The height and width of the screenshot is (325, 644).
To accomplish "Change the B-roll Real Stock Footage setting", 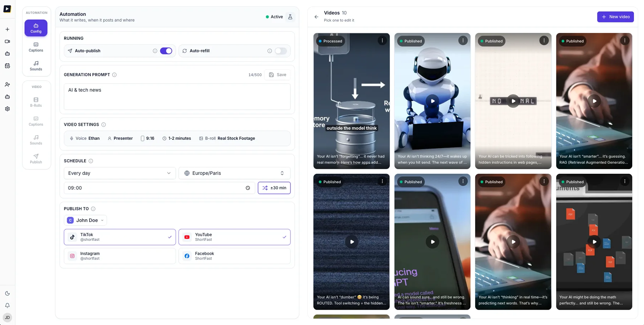I will pos(227,138).
